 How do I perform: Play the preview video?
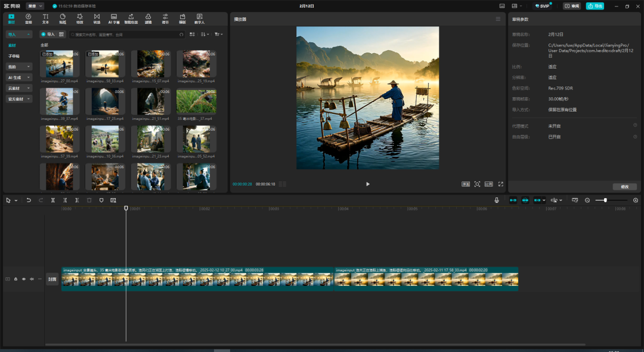click(x=367, y=184)
